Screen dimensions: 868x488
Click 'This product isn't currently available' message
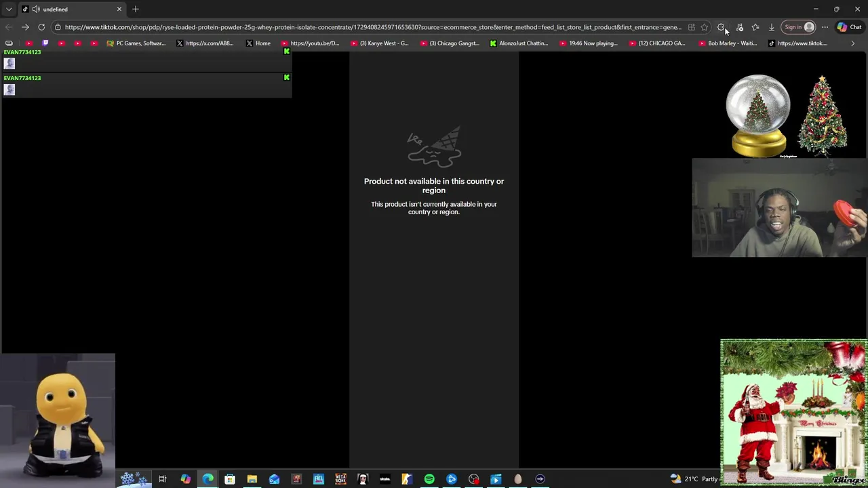point(434,208)
